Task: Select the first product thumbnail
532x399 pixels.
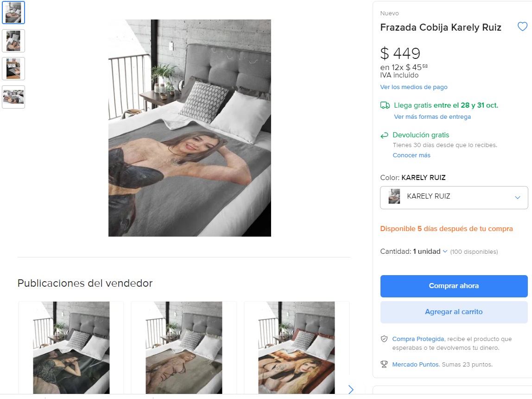Action: pyautogui.click(x=13, y=13)
